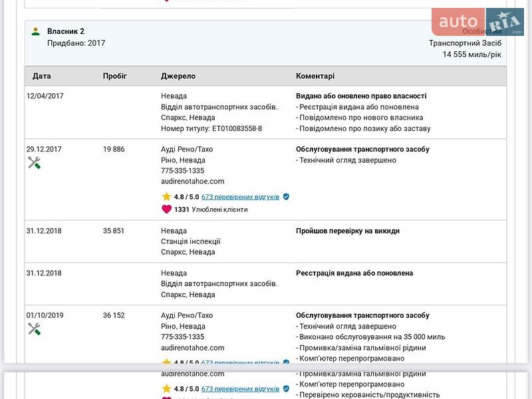Open the 673 перевірених відгуків link for 29.12.2017
Viewport: 532px width, 399px height.
point(240,197)
